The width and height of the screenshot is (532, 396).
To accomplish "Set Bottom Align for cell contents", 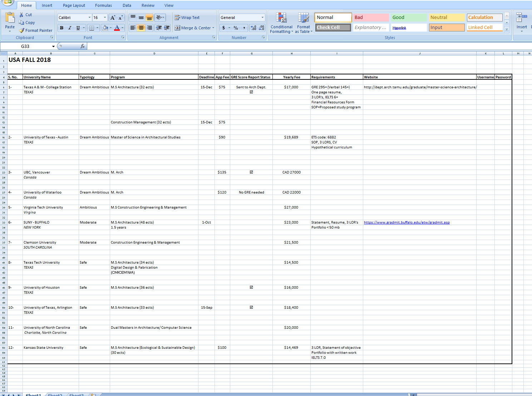I will point(149,18).
